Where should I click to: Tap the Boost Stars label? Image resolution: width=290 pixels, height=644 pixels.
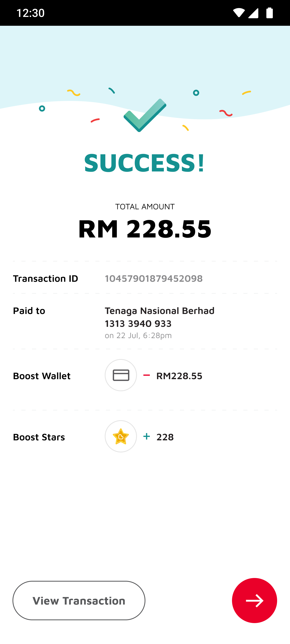(39, 437)
